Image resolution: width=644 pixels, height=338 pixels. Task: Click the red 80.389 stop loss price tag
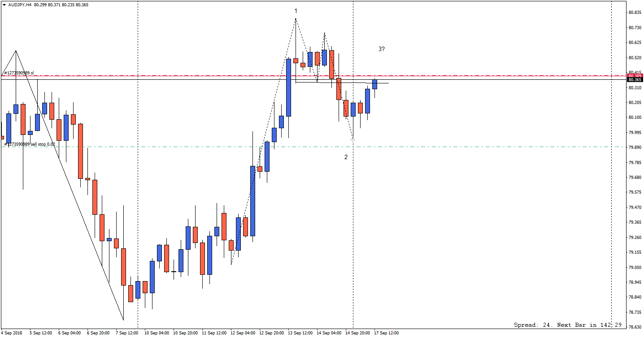point(634,76)
